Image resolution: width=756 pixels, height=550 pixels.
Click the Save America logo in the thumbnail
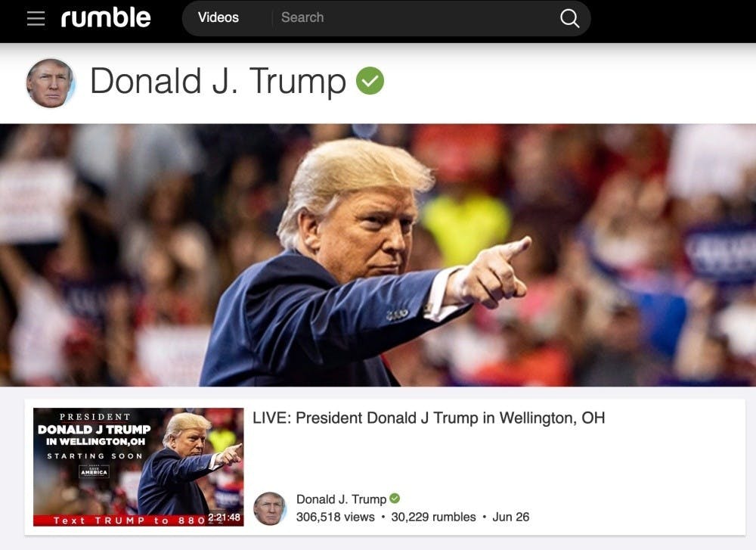click(94, 471)
